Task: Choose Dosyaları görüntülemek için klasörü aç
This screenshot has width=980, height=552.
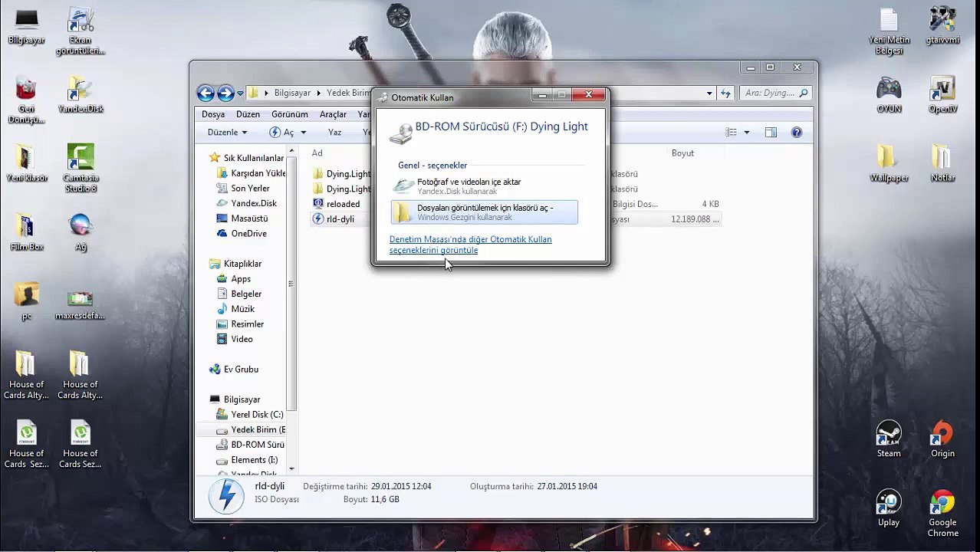Action: pos(484,212)
